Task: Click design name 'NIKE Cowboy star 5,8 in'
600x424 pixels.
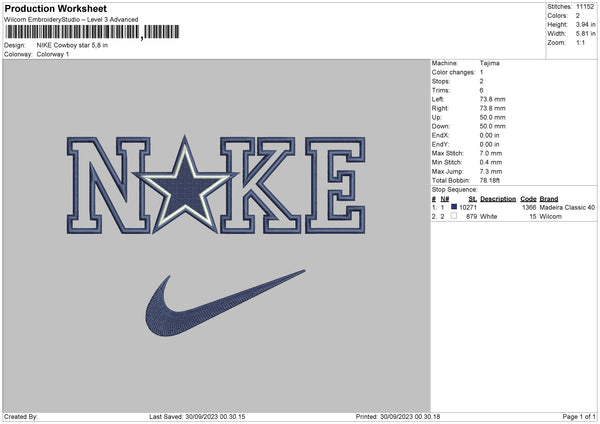Action: pos(72,45)
